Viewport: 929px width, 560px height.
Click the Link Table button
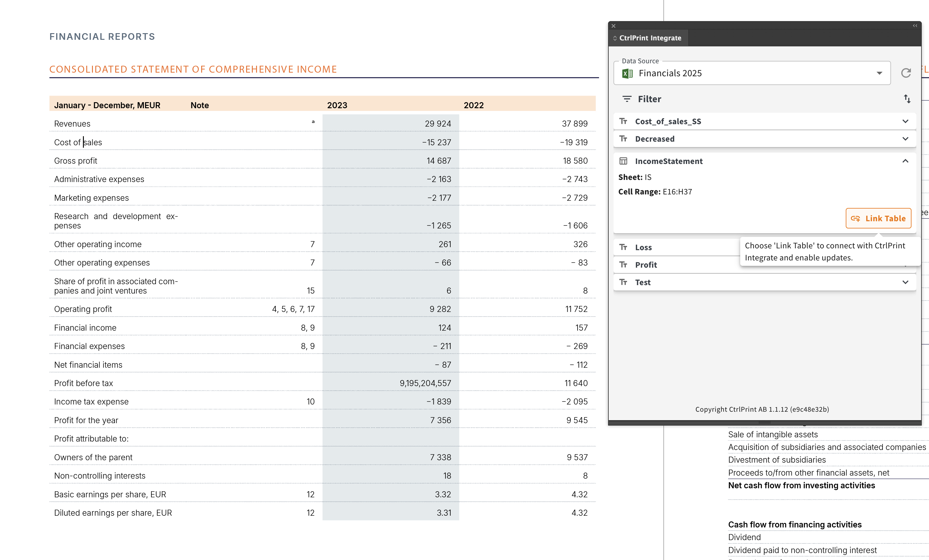coord(878,219)
